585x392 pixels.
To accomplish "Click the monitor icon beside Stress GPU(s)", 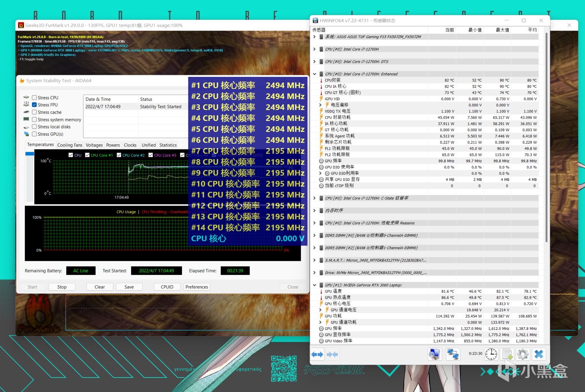I will click(26, 134).
